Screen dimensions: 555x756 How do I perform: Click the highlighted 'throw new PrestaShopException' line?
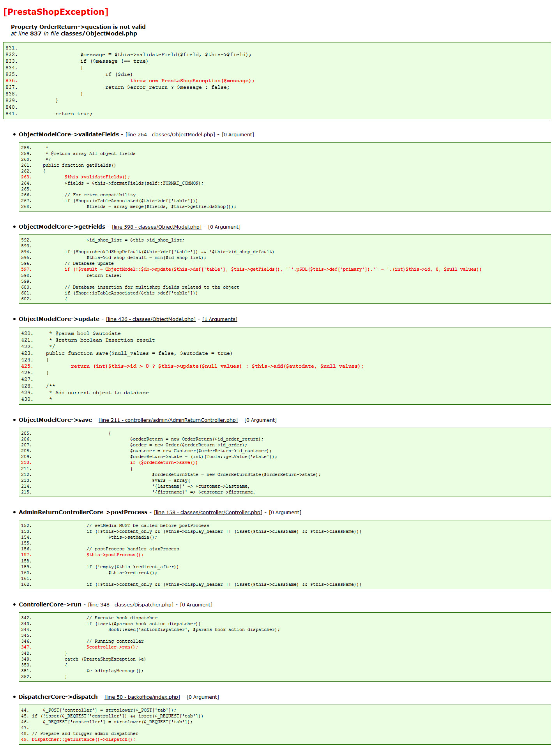click(x=193, y=81)
